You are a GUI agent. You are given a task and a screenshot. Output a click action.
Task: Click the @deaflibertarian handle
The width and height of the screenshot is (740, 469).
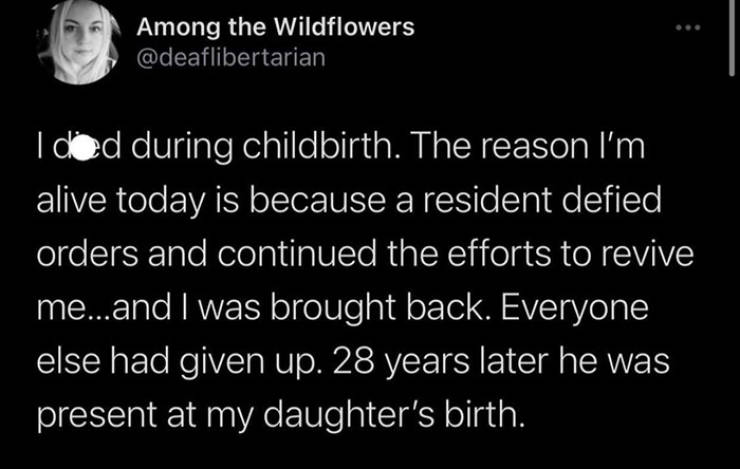[231, 58]
